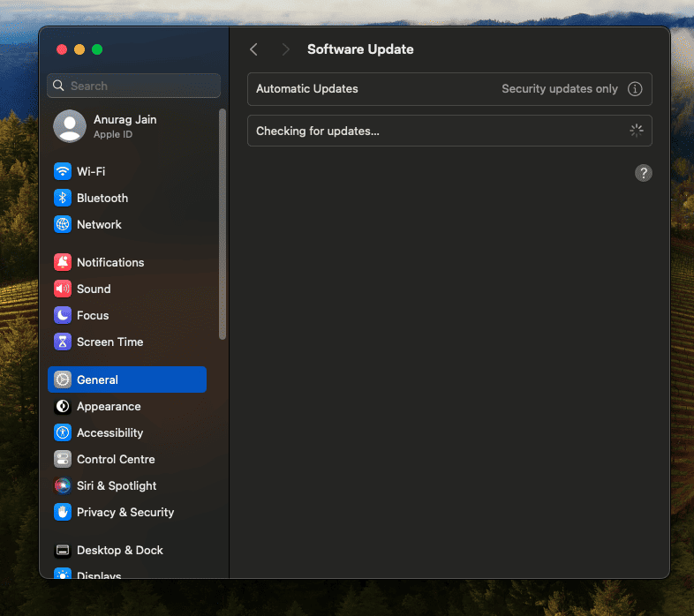Open the Accessibility sidebar label
The image size is (694, 616).
[x=110, y=433]
